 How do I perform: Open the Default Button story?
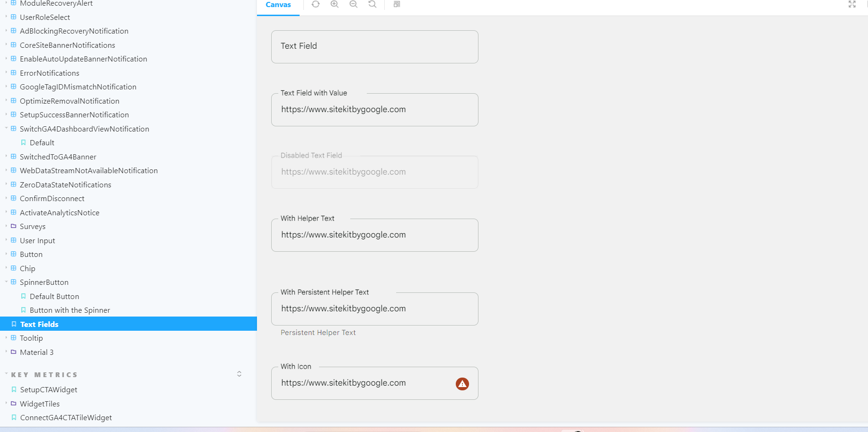click(54, 296)
